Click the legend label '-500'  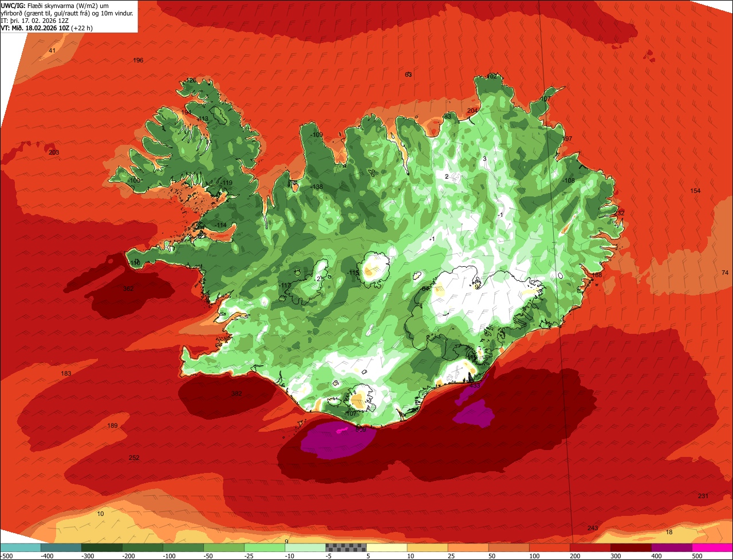[6, 556]
